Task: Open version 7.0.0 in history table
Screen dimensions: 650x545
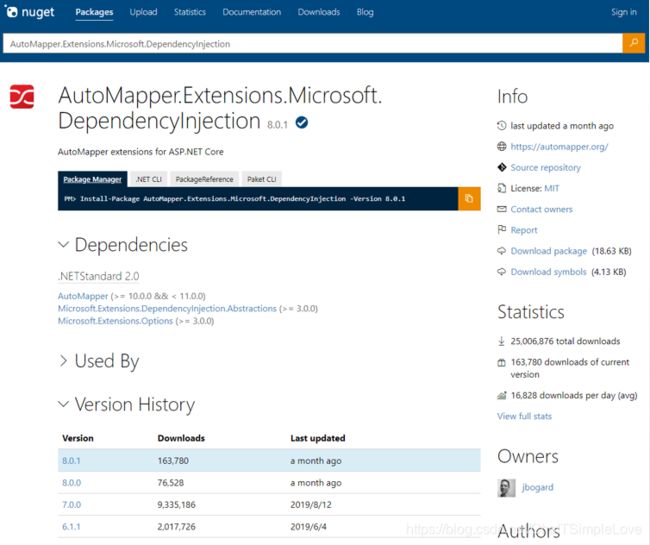Action: 71,505
